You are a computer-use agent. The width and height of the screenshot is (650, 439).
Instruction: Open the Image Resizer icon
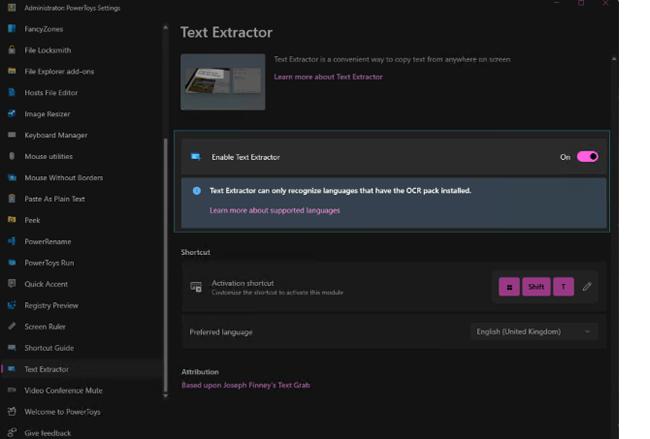(12, 114)
